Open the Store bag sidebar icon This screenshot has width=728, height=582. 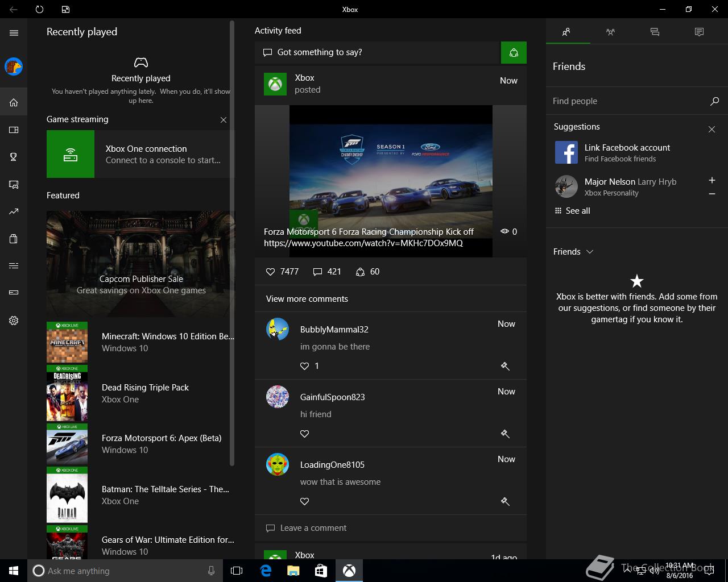tap(14, 239)
